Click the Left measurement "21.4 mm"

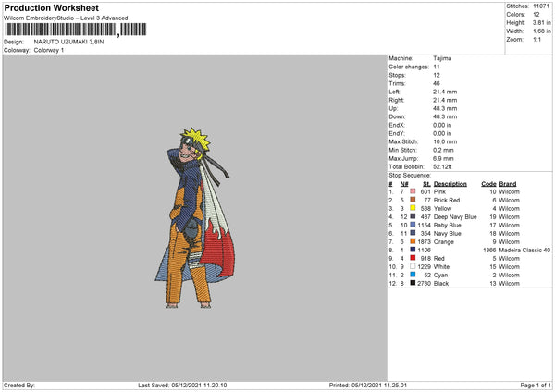[445, 92]
